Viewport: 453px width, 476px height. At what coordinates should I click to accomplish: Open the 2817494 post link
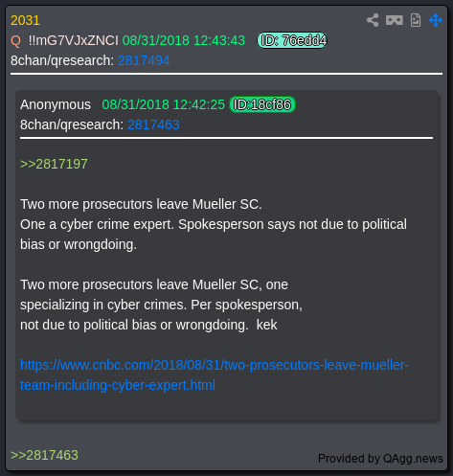tap(144, 60)
